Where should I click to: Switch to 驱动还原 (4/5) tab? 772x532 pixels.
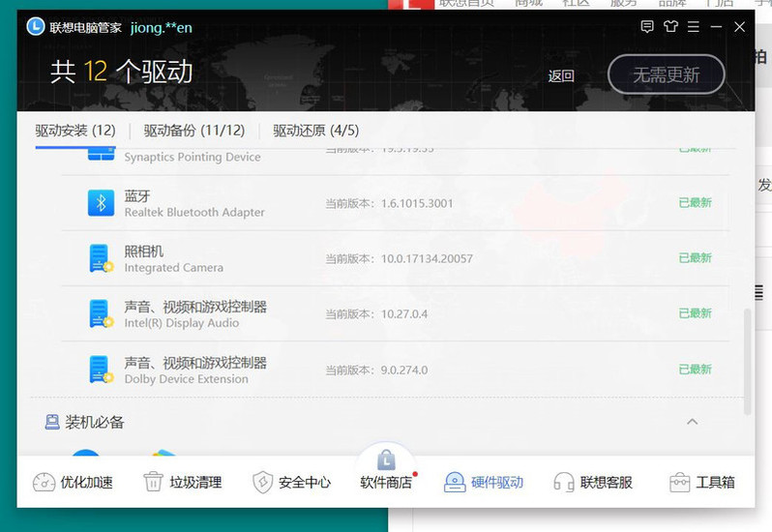tap(315, 131)
